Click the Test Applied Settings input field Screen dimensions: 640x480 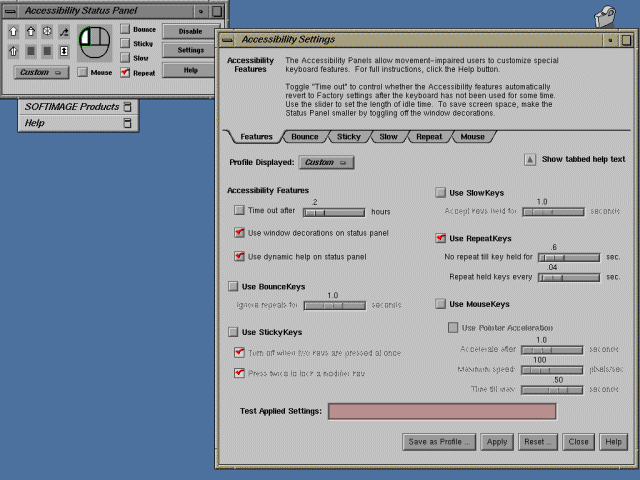tap(442, 411)
